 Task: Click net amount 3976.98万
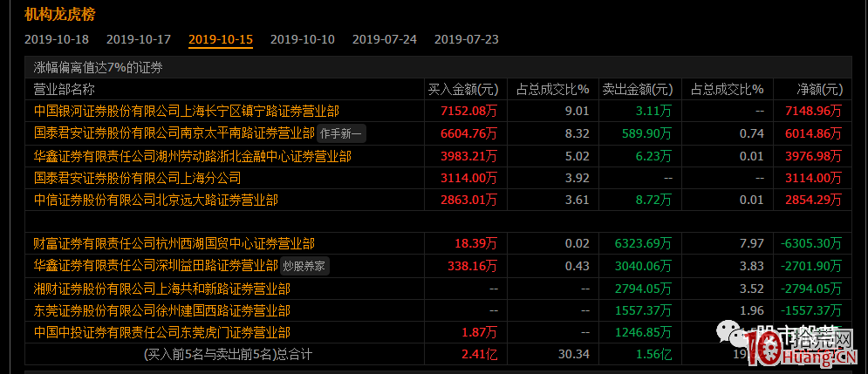(813, 157)
